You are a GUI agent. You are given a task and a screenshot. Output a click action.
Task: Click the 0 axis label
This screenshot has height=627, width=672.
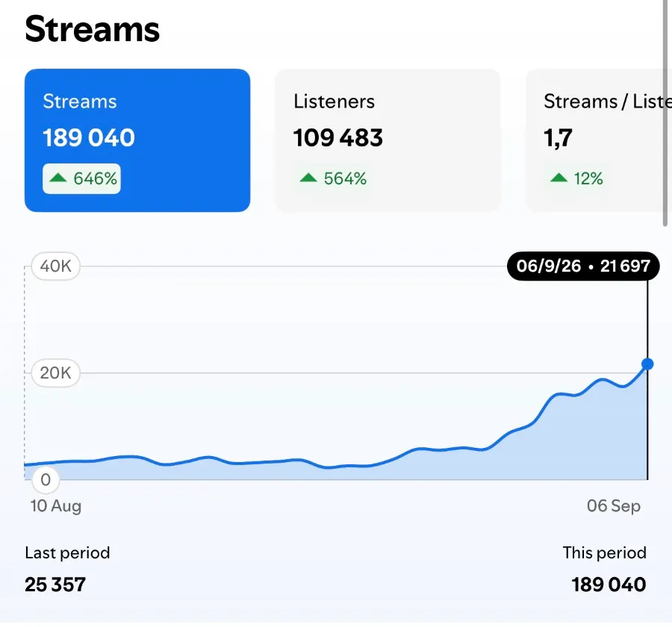[x=46, y=479]
